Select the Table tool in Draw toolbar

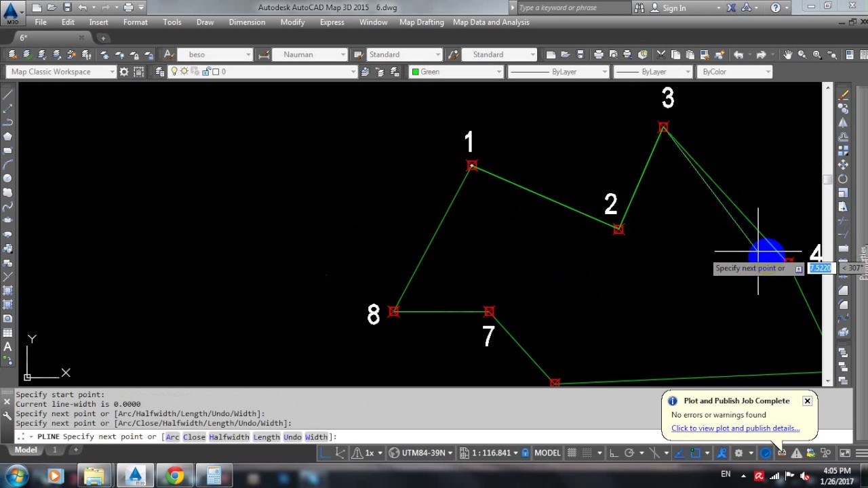coord(8,333)
